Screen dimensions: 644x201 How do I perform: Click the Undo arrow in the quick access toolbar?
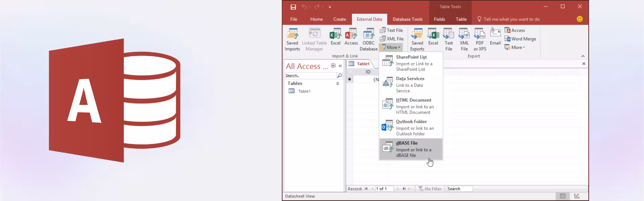click(x=304, y=7)
